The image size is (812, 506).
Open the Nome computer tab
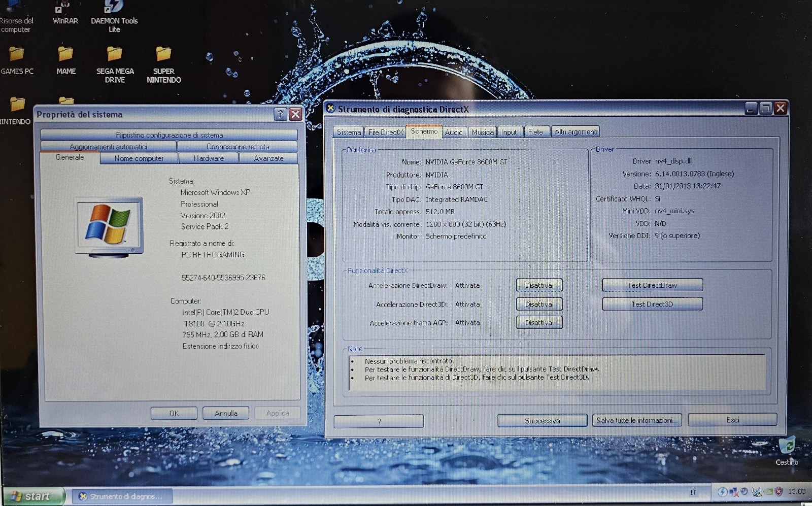[x=139, y=158]
